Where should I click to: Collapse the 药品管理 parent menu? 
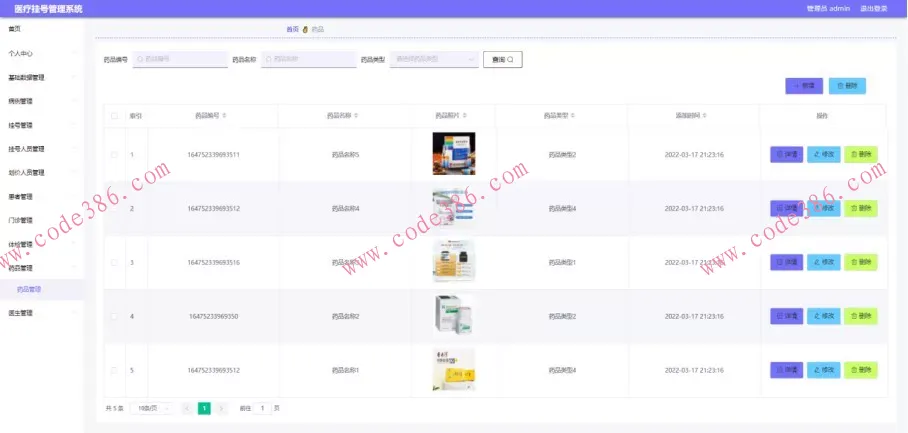tap(42, 268)
